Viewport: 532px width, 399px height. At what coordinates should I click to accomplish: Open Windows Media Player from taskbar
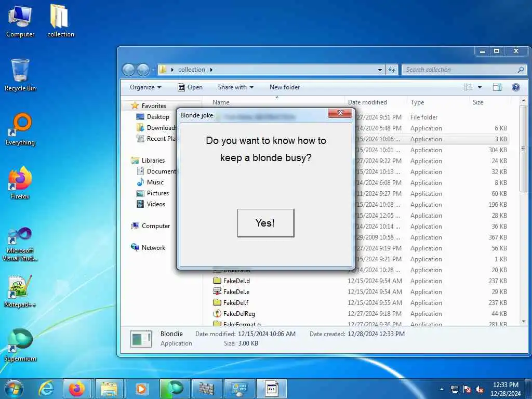[141, 389]
